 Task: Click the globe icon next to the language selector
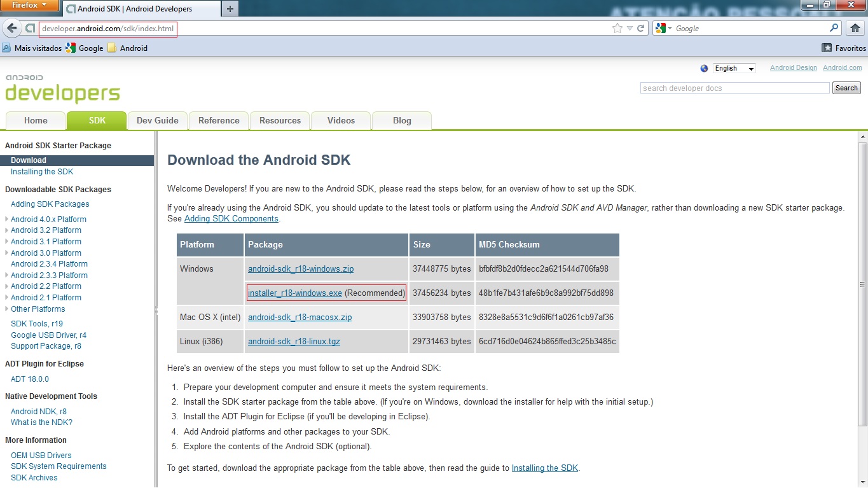pos(704,67)
